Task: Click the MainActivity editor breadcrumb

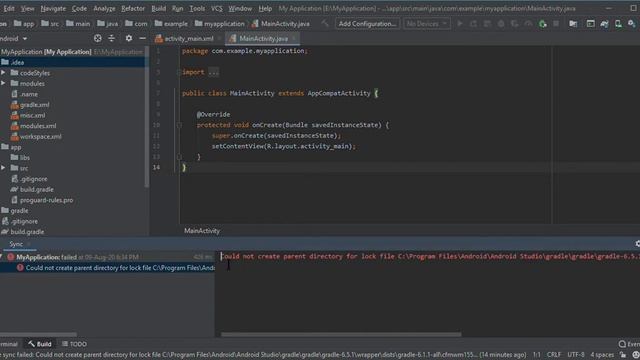Action: (202, 231)
